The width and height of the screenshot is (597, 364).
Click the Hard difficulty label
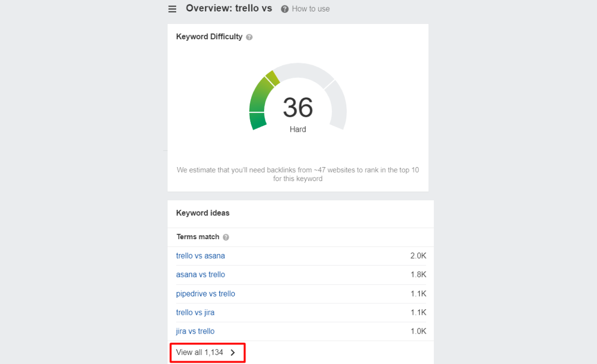(x=298, y=129)
